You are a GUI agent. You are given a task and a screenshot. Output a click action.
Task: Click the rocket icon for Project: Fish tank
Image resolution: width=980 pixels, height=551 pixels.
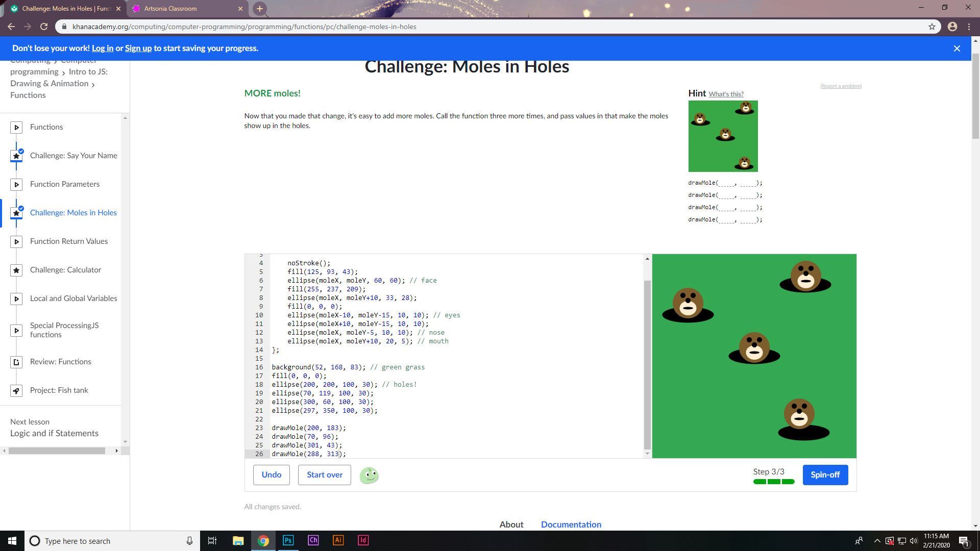pos(16,390)
